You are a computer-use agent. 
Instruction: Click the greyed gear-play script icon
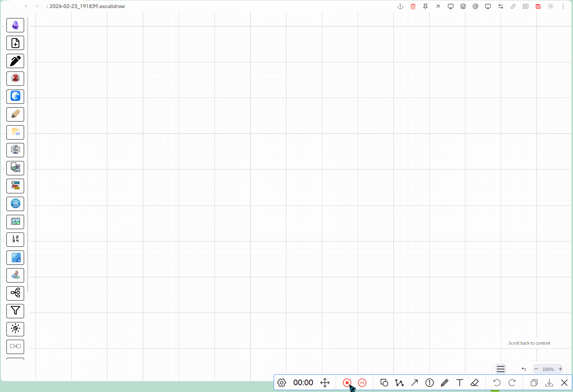551,6
